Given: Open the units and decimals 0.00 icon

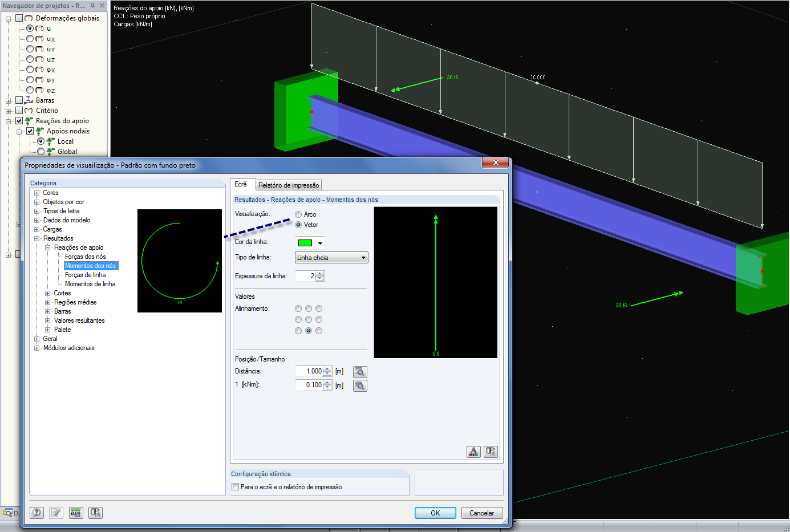Looking at the screenshot, I should [76, 513].
